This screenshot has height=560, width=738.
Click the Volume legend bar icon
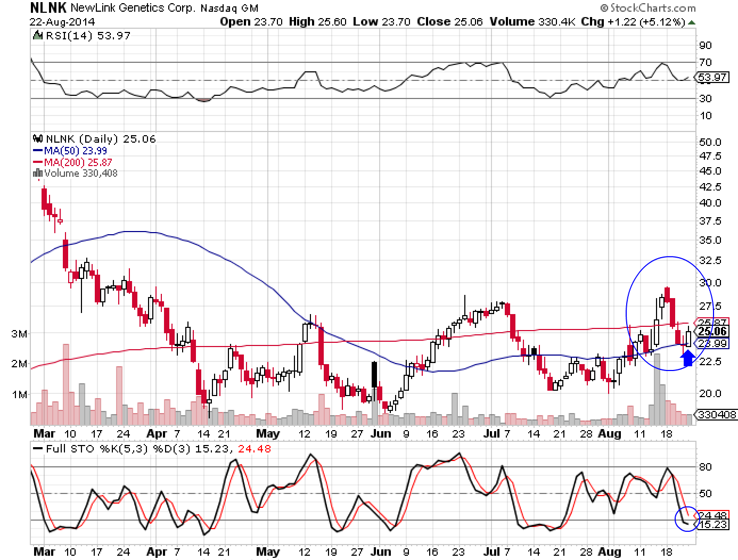(x=38, y=172)
